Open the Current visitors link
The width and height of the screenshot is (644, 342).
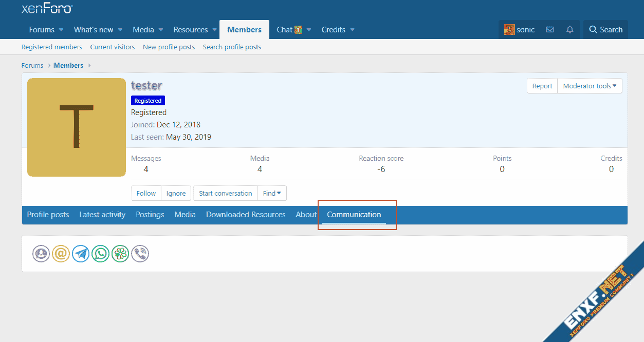pyautogui.click(x=113, y=47)
